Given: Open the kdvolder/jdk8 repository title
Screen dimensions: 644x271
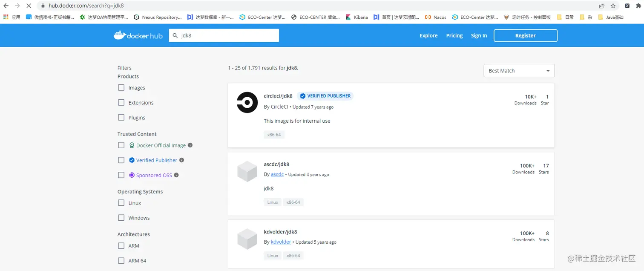Looking at the screenshot, I should pyautogui.click(x=280, y=232).
